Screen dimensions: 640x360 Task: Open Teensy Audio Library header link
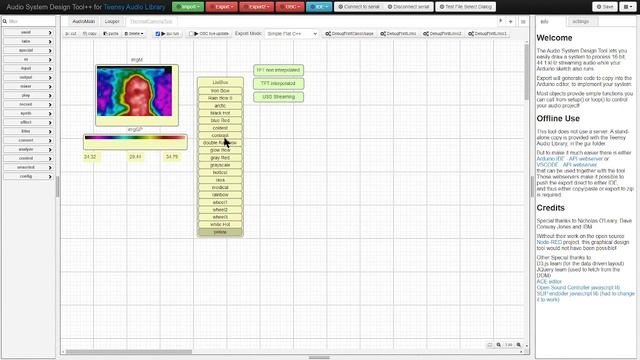[x=134, y=7]
